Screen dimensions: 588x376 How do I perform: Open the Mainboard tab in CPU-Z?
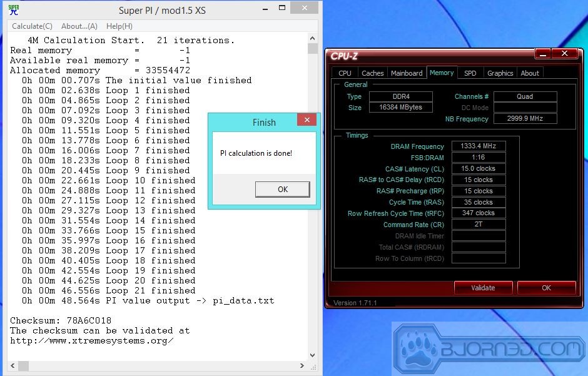(x=407, y=73)
